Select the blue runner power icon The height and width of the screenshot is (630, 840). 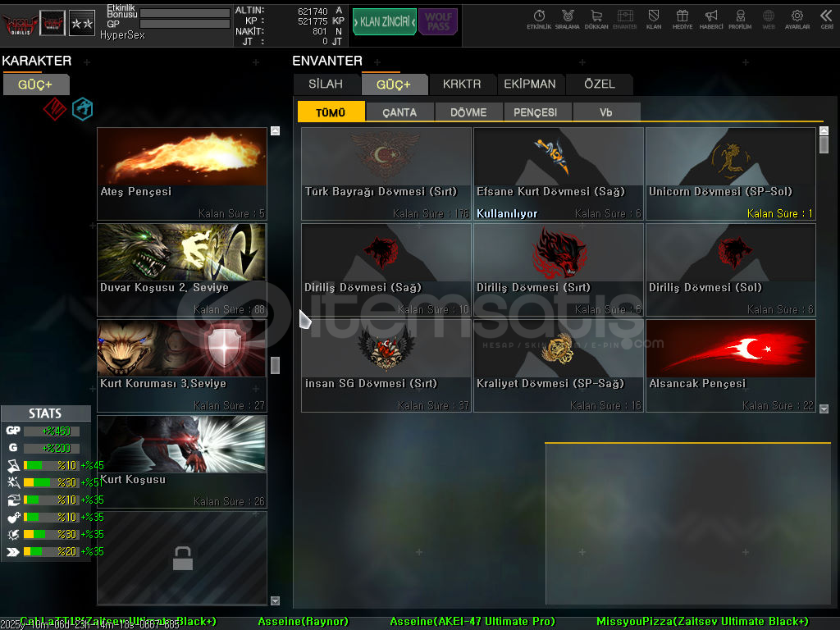click(82, 109)
